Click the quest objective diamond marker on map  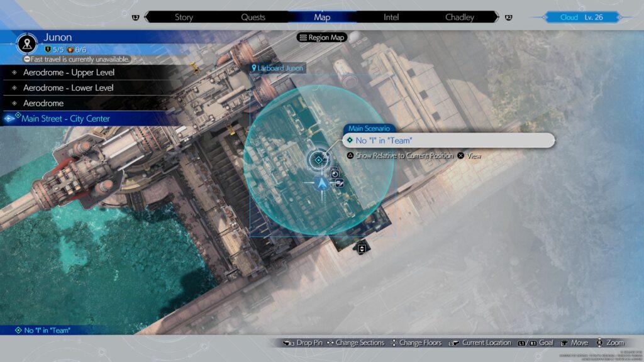(319, 160)
